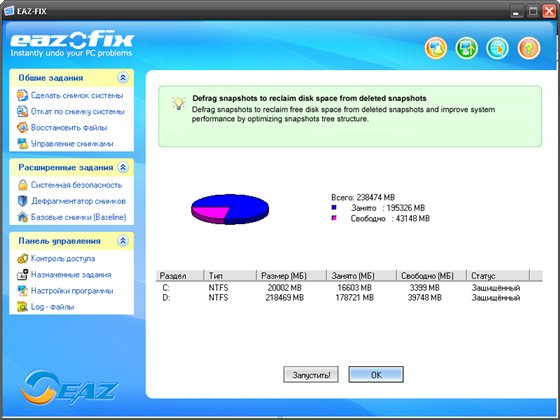Collapse the Панель управления panel
Image resolution: width=560 pixels, height=420 pixels.
pos(123,241)
